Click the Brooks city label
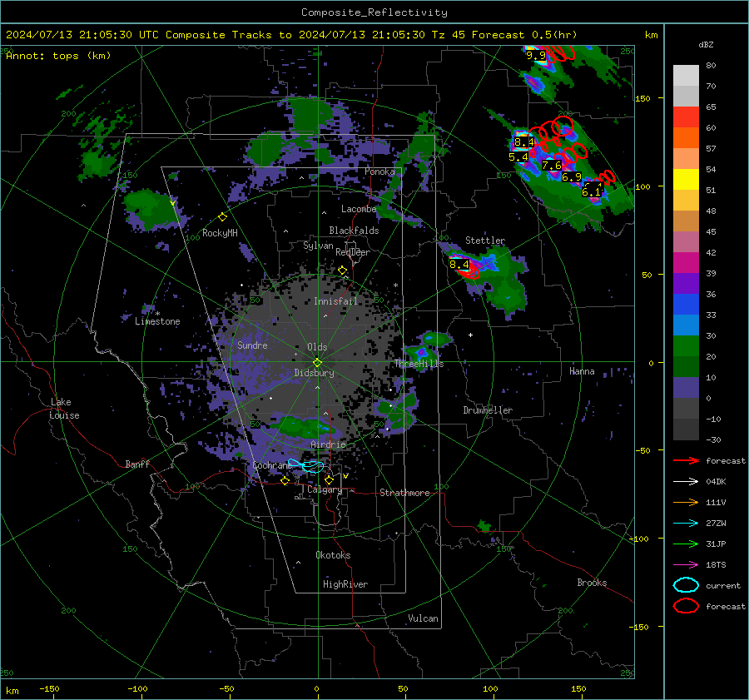 tap(592, 583)
